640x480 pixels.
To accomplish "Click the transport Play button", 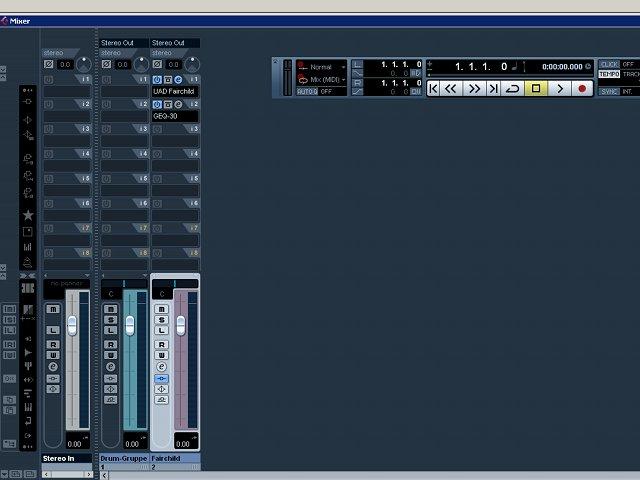I will click(560, 89).
